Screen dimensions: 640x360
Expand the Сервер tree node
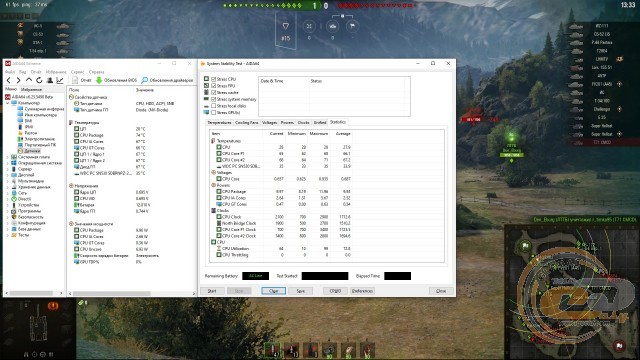point(7,169)
